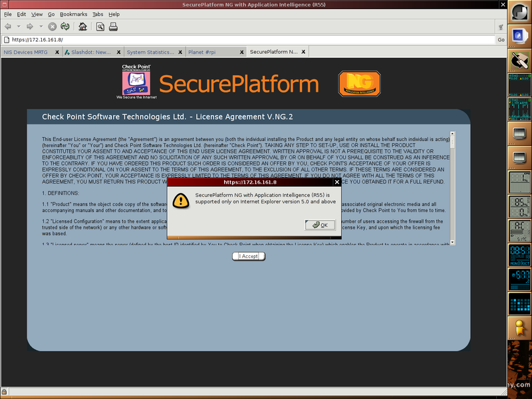Click the lower network monitor dockapp with traffic bars
Image resolution: width=532 pixels, height=399 pixels.
[519, 109]
